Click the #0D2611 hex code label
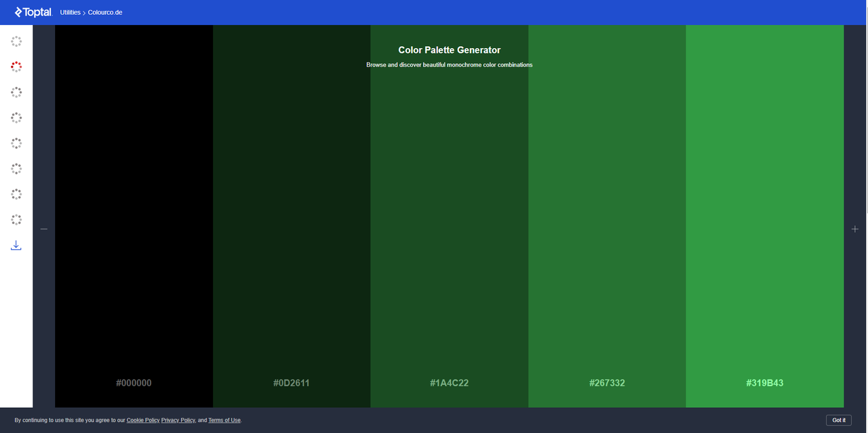This screenshot has height=433, width=868. click(292, 383)
